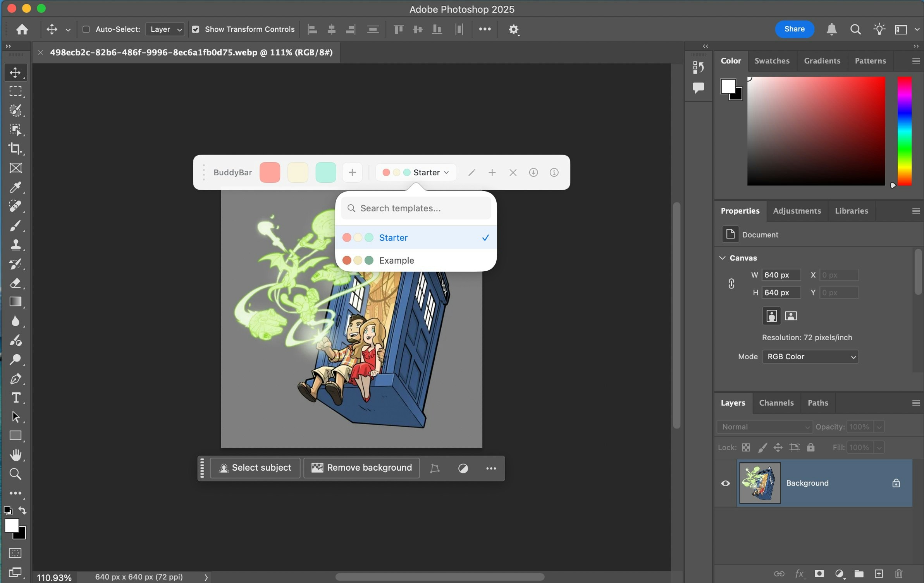Open the layer Fill dropdown arrow
Screen dimensions: 924x583
879,448
